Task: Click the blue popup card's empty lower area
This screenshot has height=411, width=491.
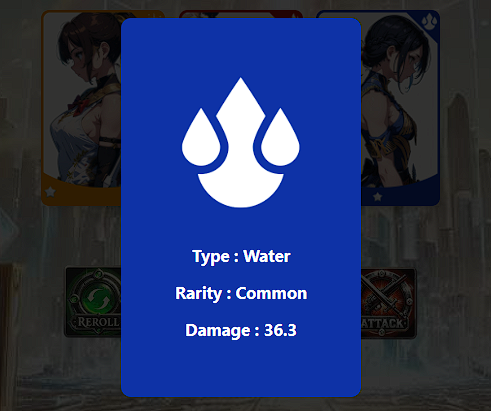Action: pos(241,368)
